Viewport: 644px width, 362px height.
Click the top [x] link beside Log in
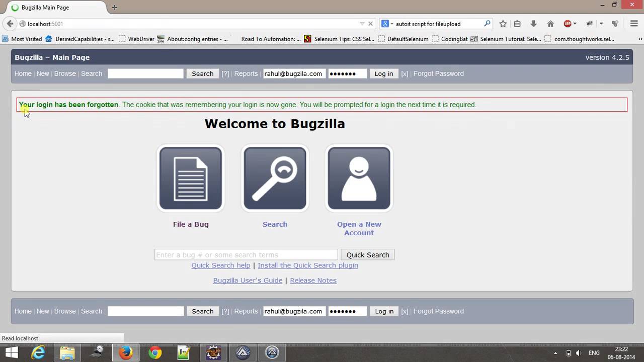[x=405, y=73]
